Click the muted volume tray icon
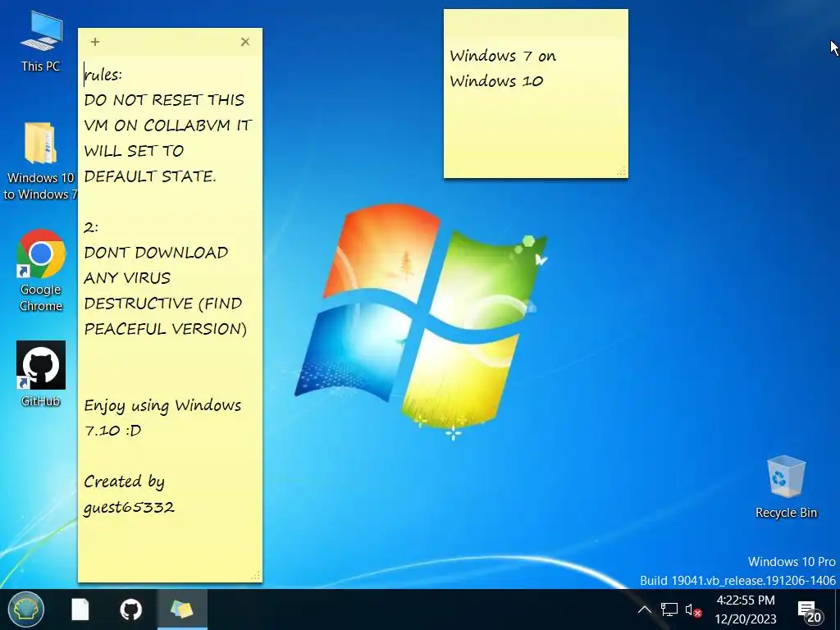840x630 pixels. [x=693, y=609]
